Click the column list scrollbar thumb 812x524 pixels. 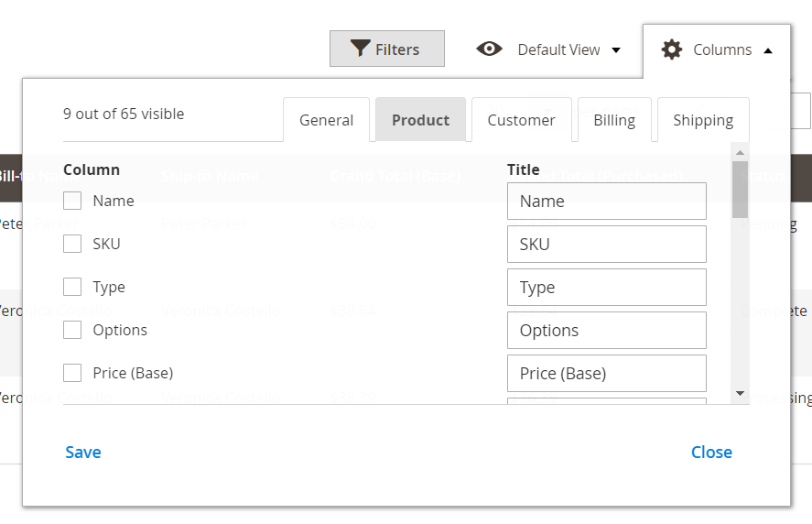[740, 190]
